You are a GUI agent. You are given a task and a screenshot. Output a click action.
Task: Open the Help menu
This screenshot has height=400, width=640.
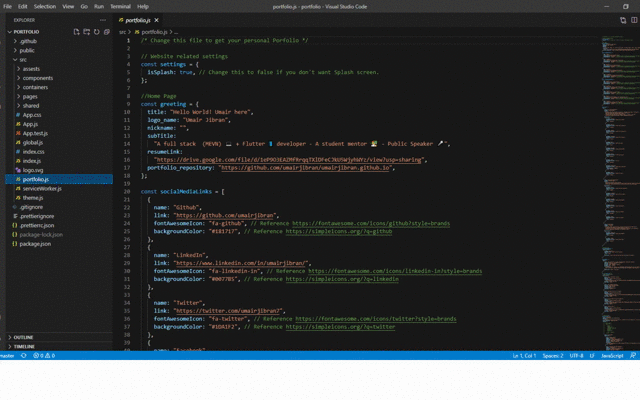coord(143,7)
